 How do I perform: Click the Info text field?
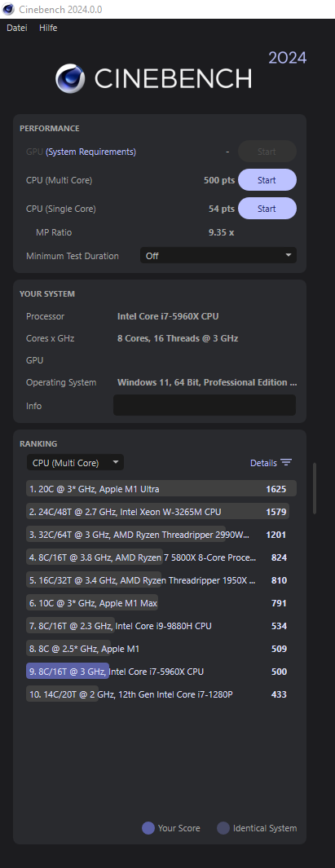pyautogui.click(x=205, y=405)
